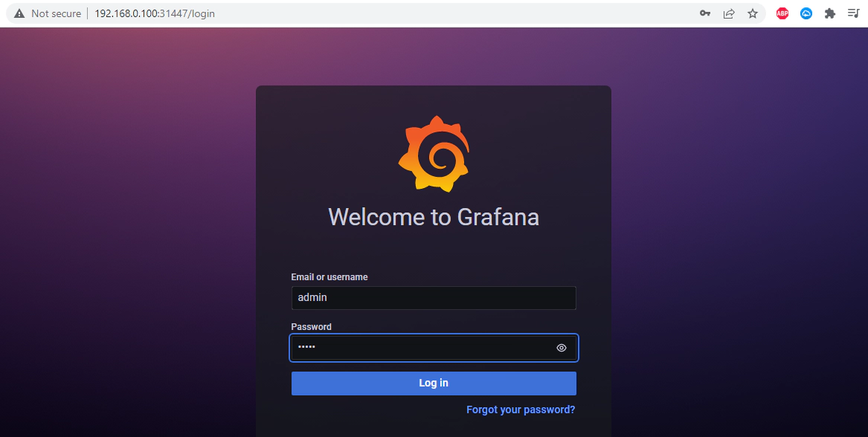Click the Welcome to Grafana heading

pos(434,217)
